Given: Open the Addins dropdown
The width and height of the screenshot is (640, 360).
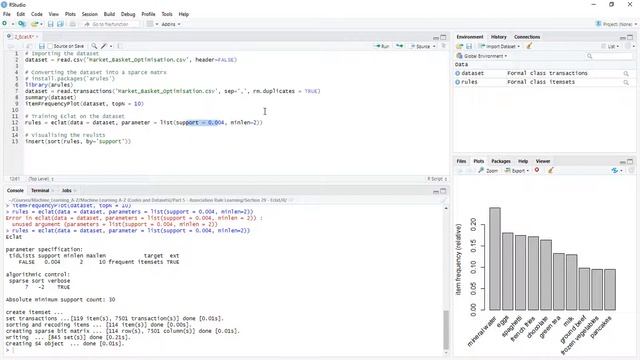Looking at the screenshot, I should click(171, 24).
